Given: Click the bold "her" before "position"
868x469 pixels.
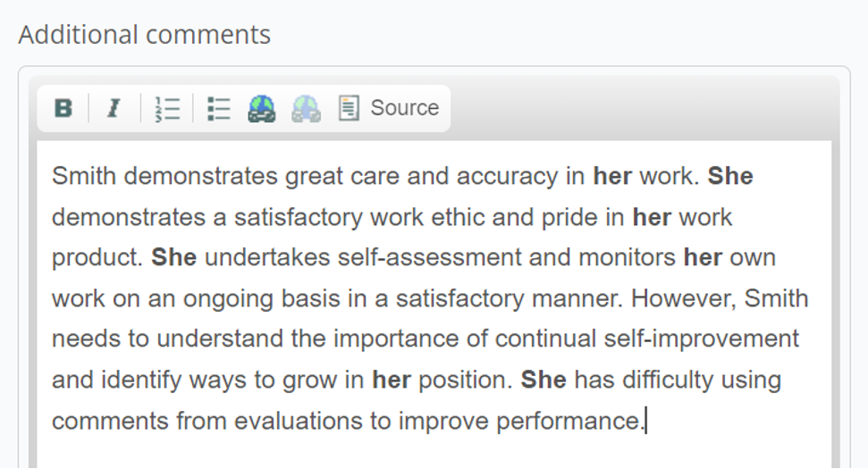Looking at the screenshot, I should (392, 380).
